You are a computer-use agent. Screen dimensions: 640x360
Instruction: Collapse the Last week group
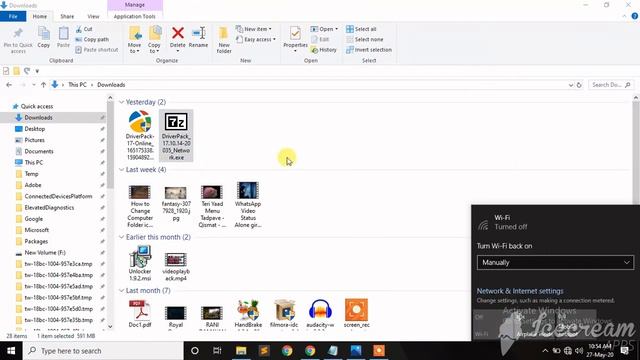(x=121, y=169)
